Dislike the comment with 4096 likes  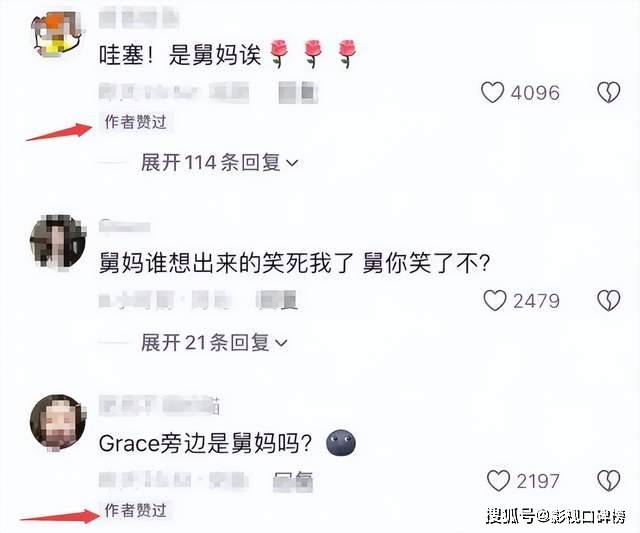pos(609,93)
